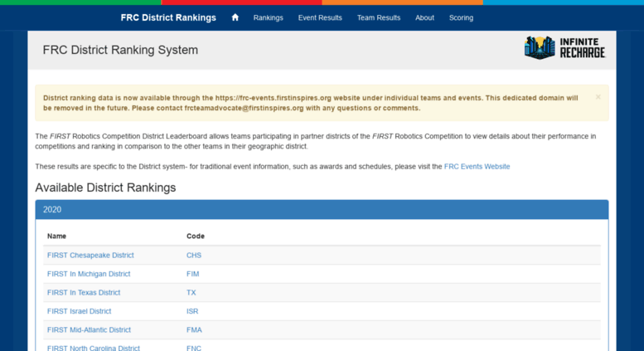This screenshot has width=644, height=351.
Task: Click the FIM district code link
Action: click(192, 274)
